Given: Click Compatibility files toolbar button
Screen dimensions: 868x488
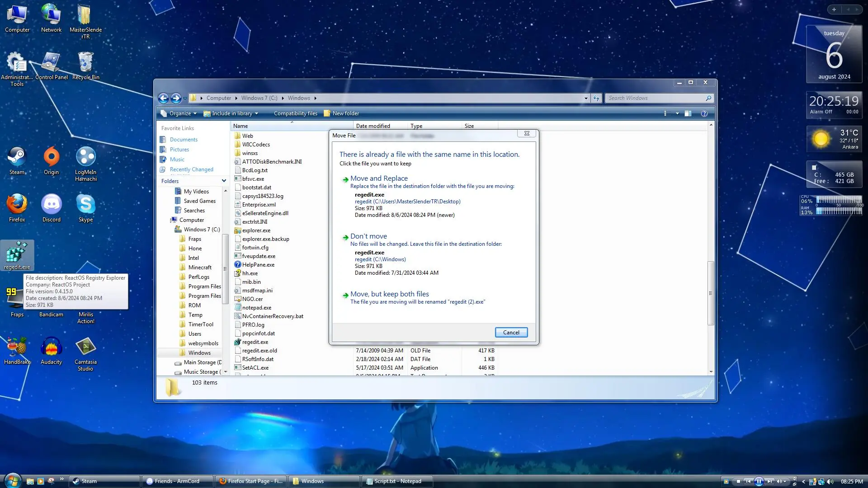Looking at the screenshot, I should click(296, 113).
